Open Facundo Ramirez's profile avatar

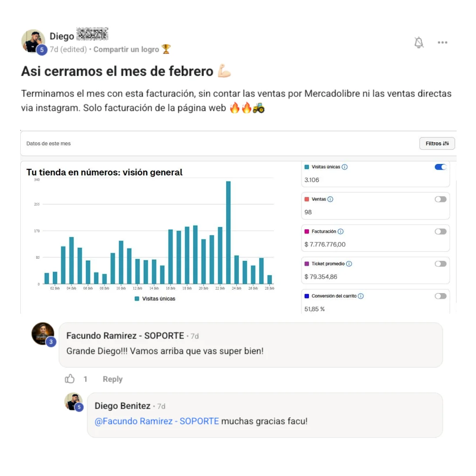click(x=43, y=334)
